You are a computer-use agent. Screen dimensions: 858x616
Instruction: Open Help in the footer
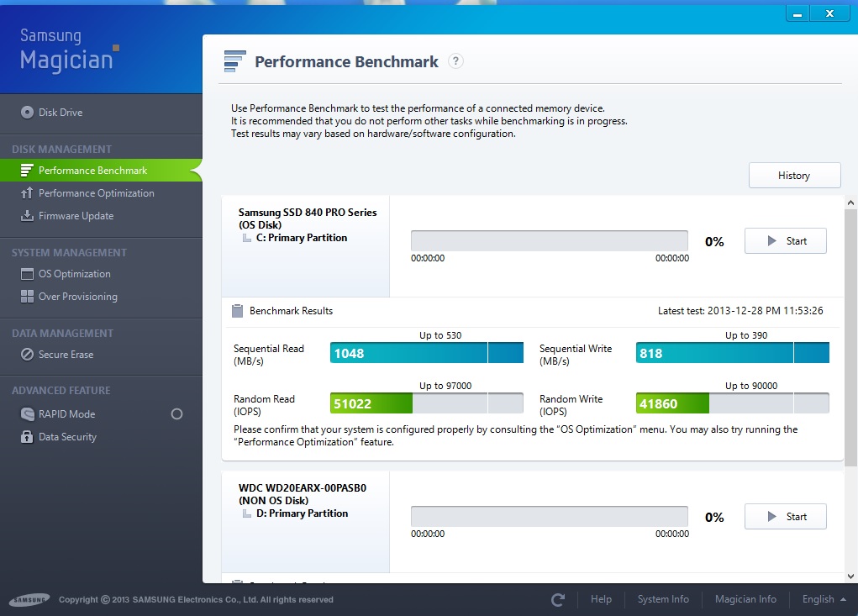601,599
